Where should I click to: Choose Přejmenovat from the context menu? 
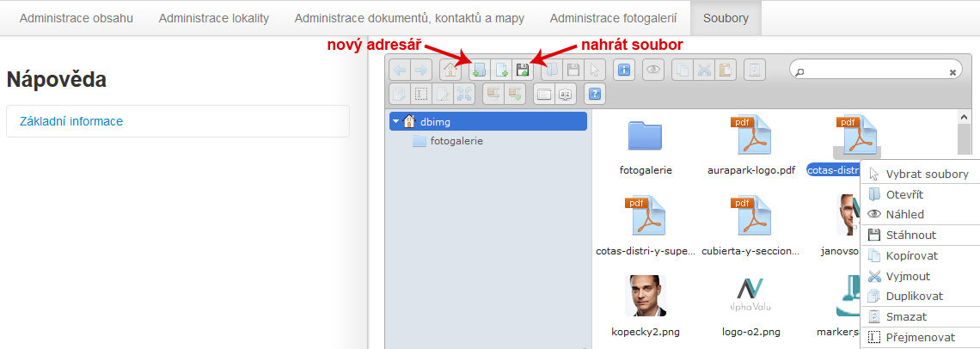(x=920, y=337)
